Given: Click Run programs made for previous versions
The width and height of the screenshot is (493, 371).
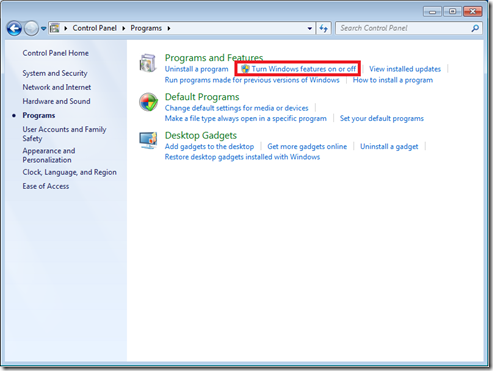Looking at the screenshot, I should (252, 80).
